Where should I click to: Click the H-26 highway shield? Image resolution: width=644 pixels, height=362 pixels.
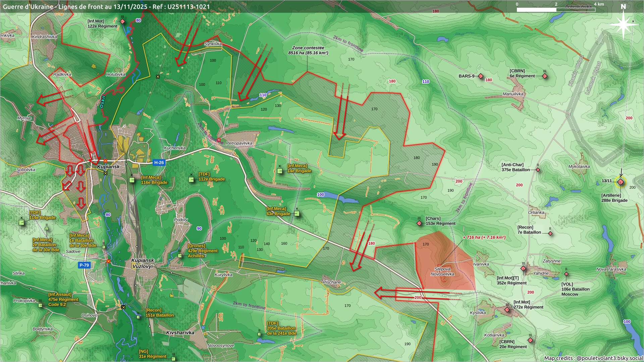click(159, 163)
